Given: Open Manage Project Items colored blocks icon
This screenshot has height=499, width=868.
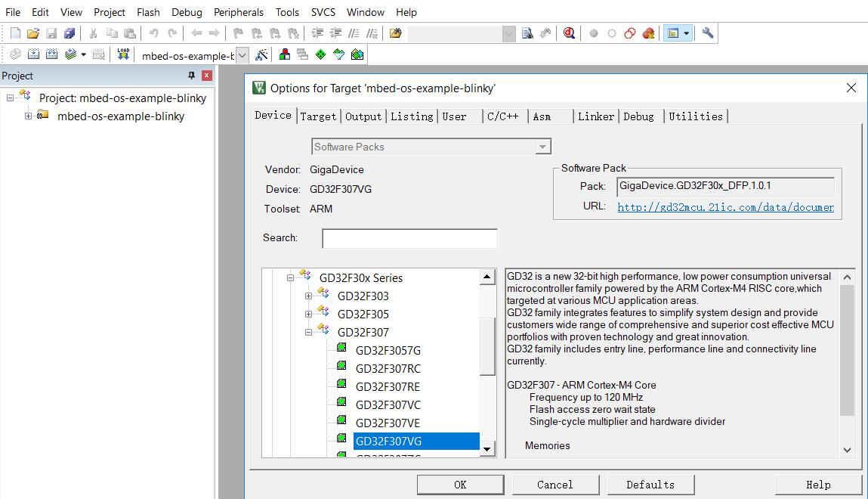Looking at the screenshot, I should tap(285, 54).
